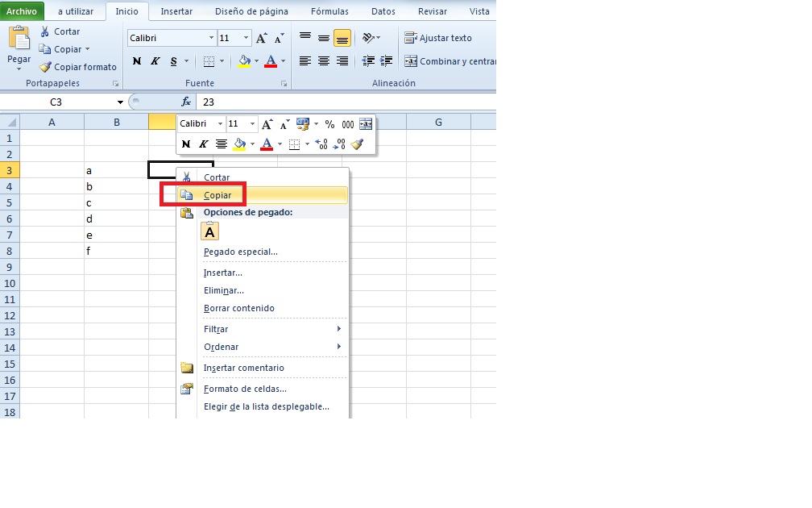Click increase decimals icon in mini toolbar
The height and width of the screenshot is (508, 812).
coord(321,144)
